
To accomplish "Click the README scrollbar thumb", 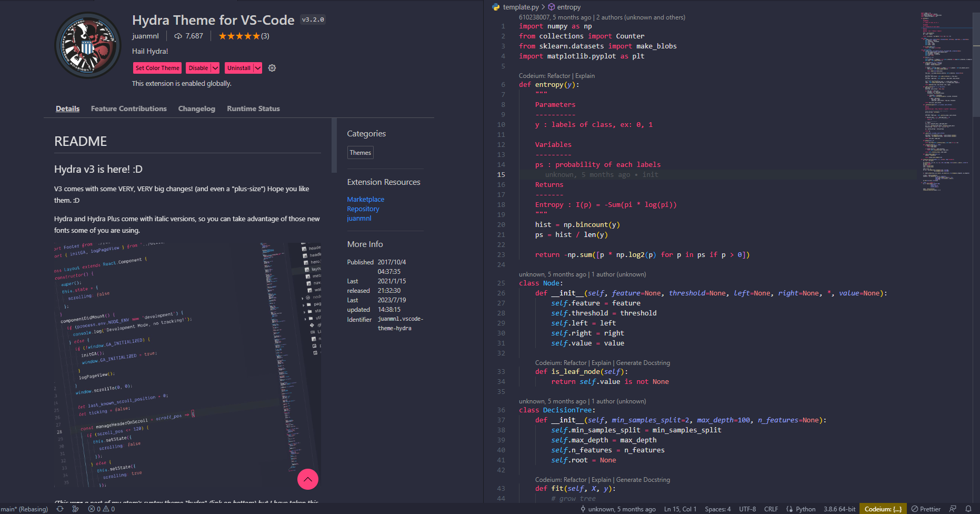I will [334, 145].
